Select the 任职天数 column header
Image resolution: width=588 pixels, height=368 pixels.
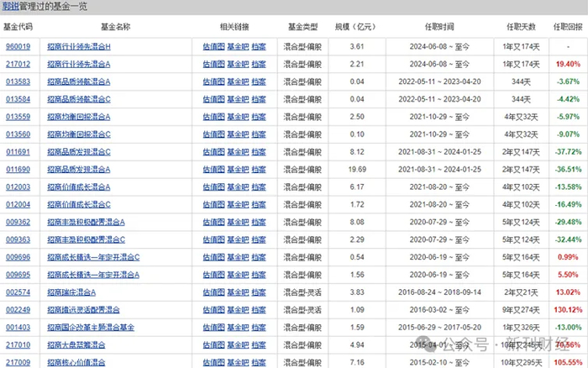pyautogui.click(x=522, y=27)
